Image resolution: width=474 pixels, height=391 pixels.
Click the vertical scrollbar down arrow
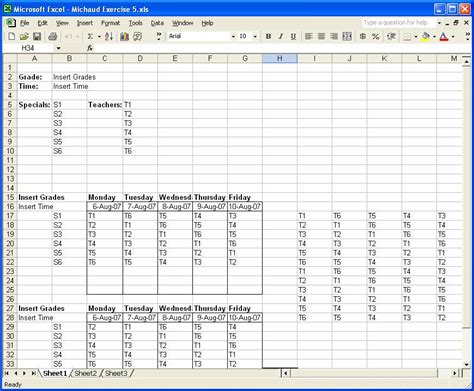coord(466,365)
